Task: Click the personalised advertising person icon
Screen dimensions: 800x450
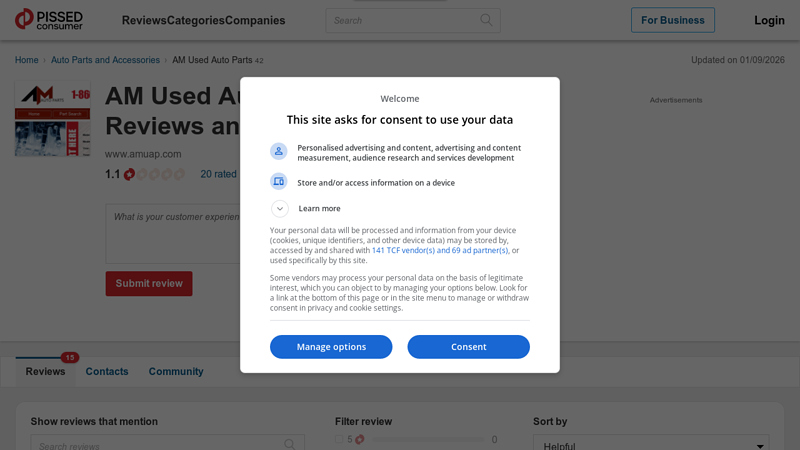Action: pos(279,151)
